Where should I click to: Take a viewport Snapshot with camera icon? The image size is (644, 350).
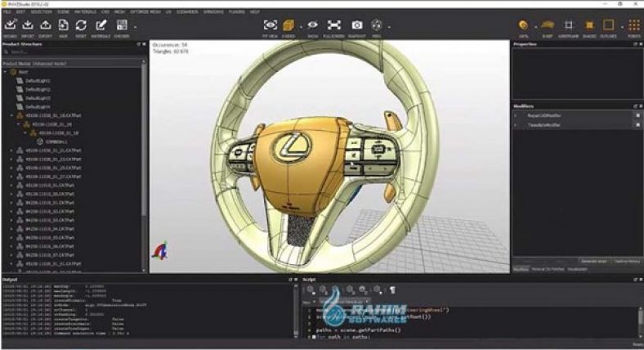357,25
